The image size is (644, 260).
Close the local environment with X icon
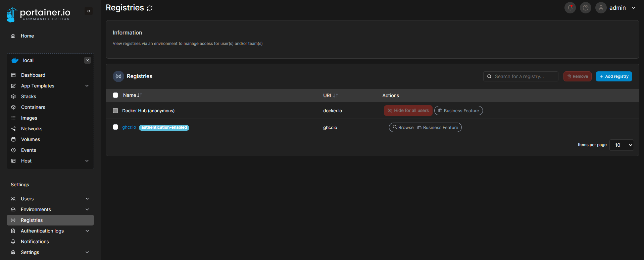(x=88, y=60)
